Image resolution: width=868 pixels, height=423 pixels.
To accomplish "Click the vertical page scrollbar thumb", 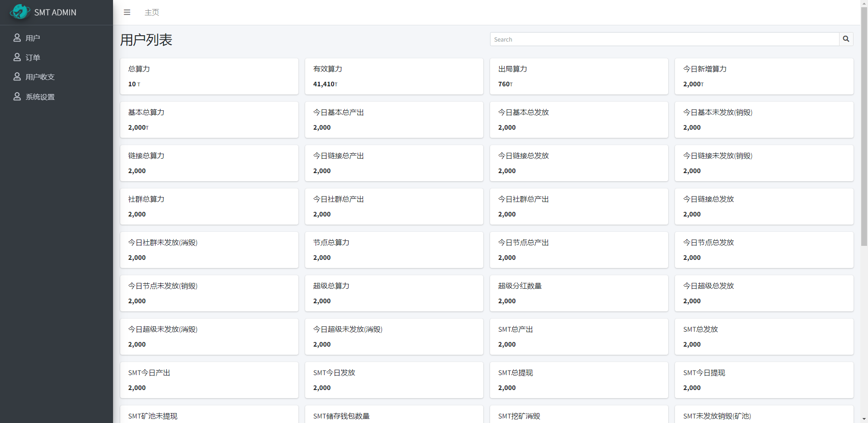I will [x=864, y=127].
